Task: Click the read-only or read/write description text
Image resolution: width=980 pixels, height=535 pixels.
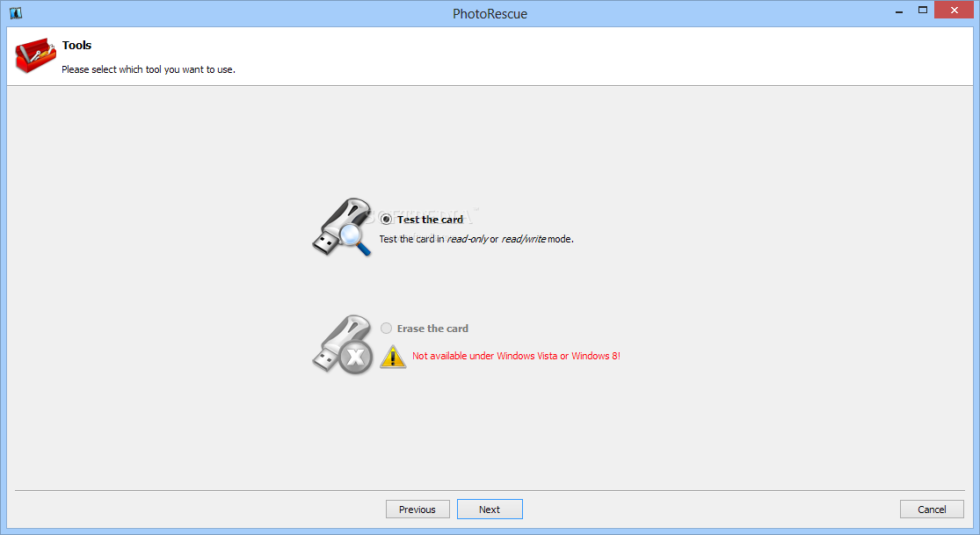Action: [476, 239]
